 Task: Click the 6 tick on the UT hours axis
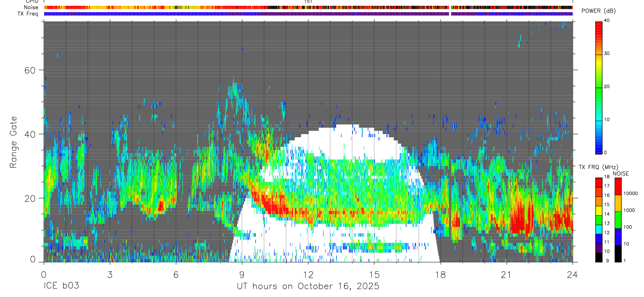click(176, 274)
